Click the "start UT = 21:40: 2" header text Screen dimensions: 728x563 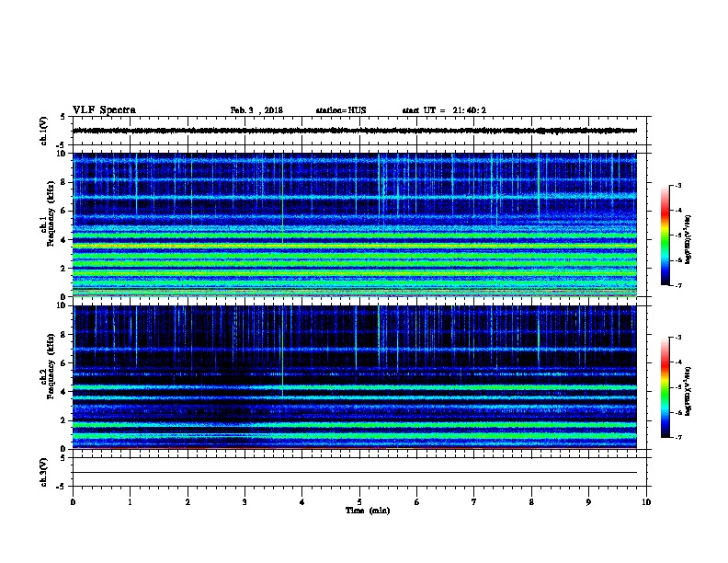[444, 110]
